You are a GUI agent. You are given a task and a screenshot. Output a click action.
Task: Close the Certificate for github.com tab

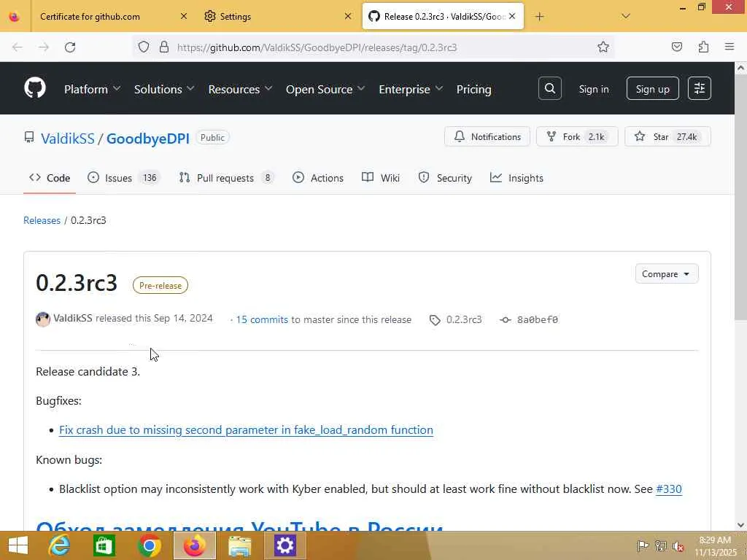click(x=184, y=16)
